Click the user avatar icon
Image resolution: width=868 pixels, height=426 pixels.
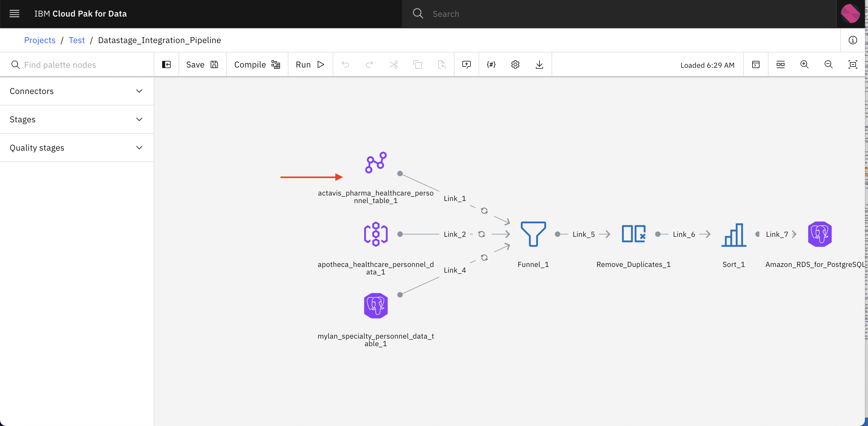coord(850,14)
